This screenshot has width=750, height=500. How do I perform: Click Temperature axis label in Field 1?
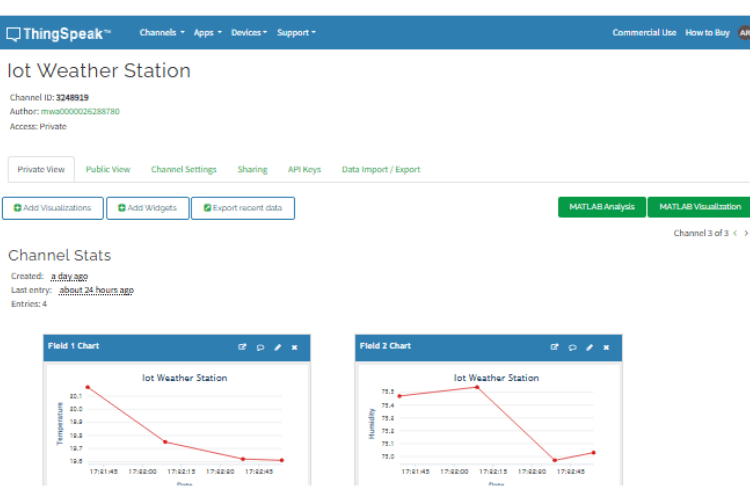(60, 423)
